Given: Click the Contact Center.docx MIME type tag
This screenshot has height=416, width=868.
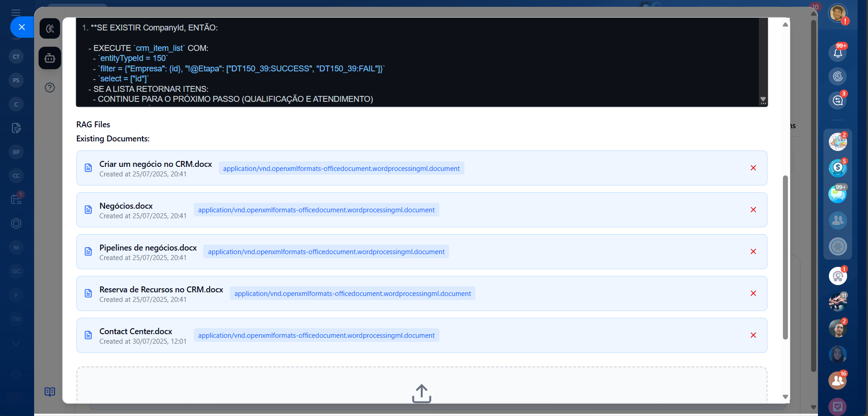Looking at the screenshot, I should click(316, 336).
